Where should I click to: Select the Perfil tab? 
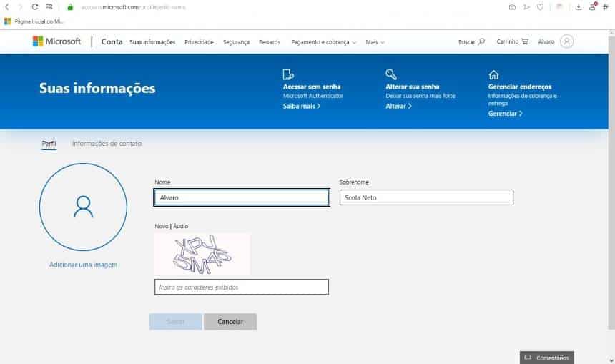49,144
